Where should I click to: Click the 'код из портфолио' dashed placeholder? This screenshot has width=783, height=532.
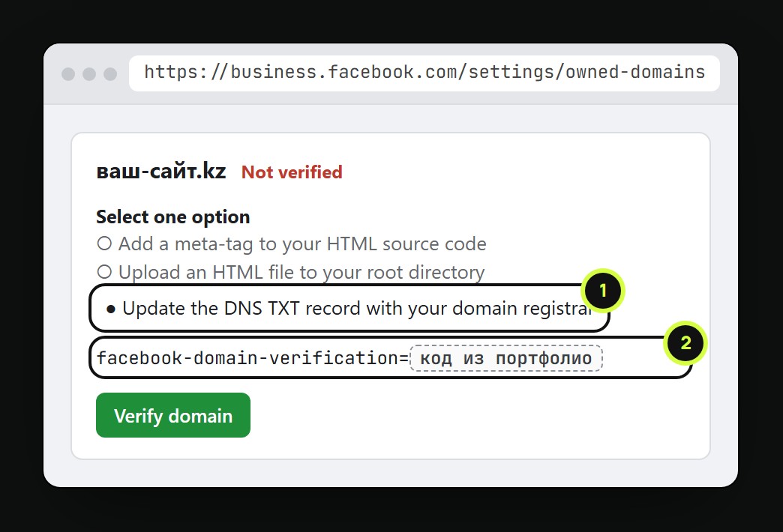coord(505,358)
